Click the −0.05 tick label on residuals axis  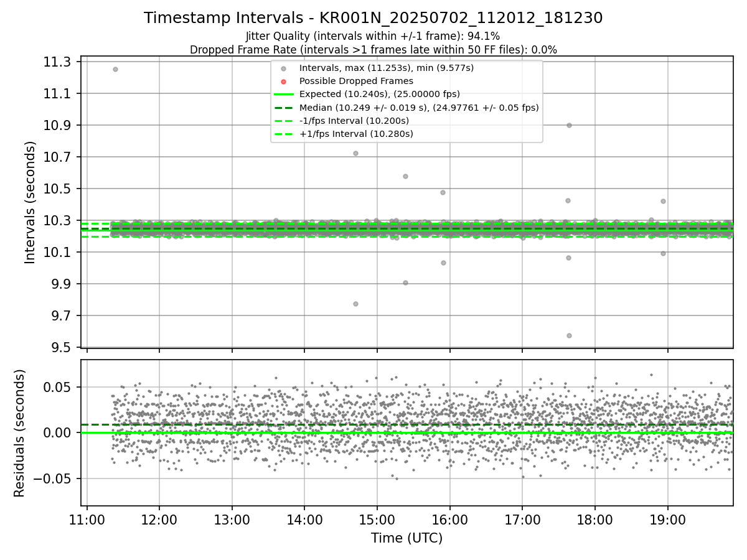53,479
